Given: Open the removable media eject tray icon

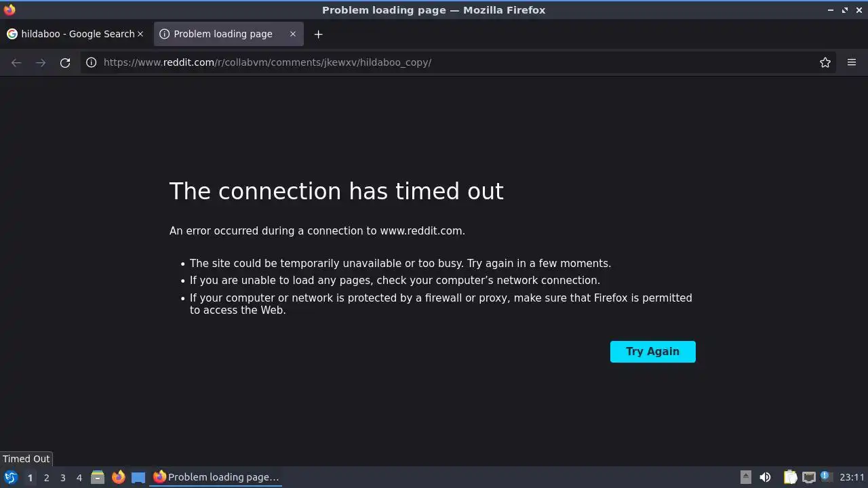Looking at the screenshot, I should coord(745,477).
